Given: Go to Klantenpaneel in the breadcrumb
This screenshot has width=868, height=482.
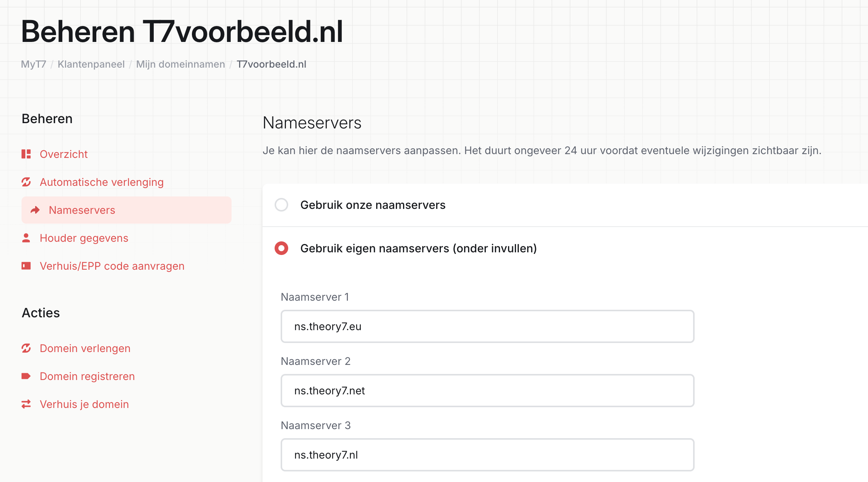Looking at the screenshot, I should 91,64.
